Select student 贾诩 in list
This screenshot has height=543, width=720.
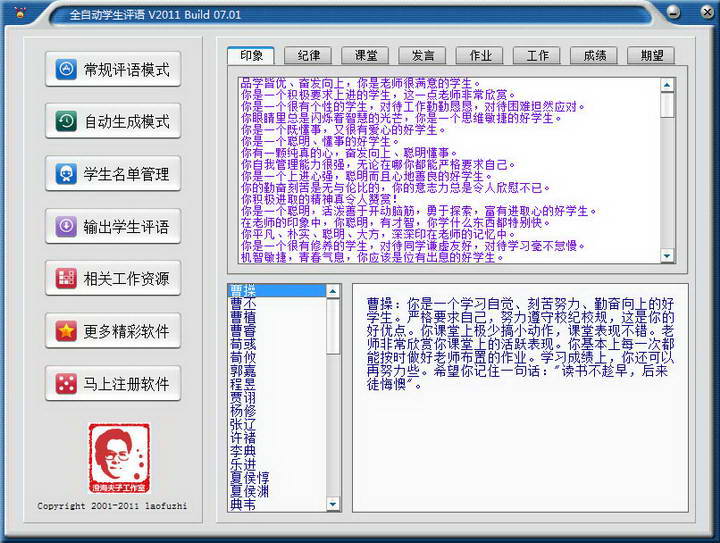click(x=277, y=397)
